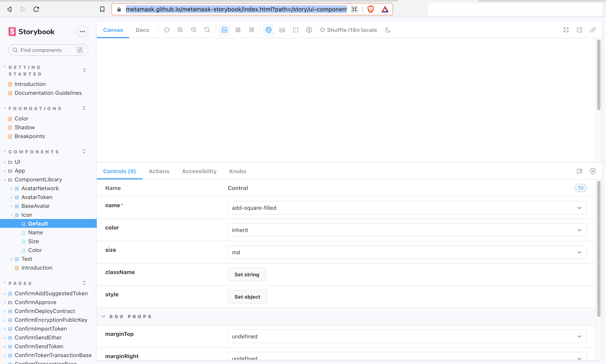Reset the canvas zoom level

[207, 30]
